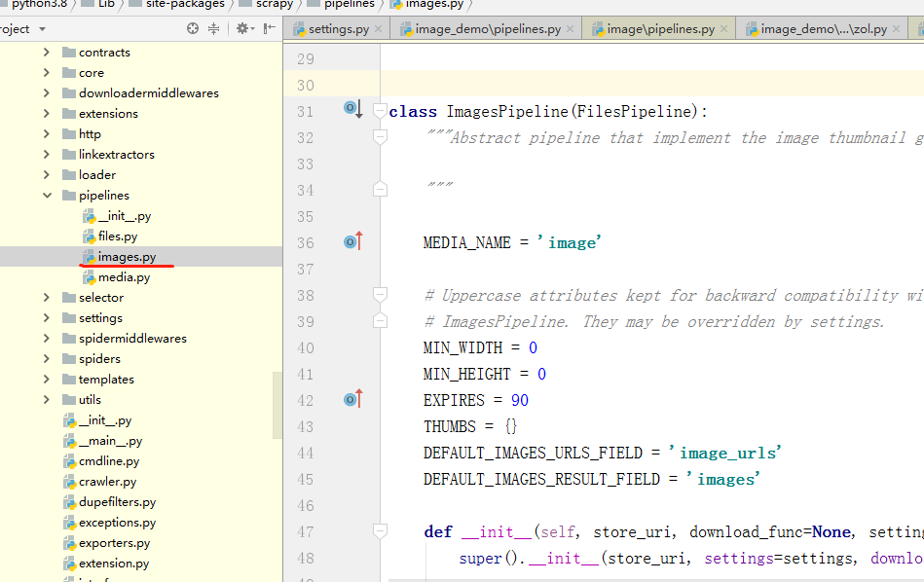Screen dimensions: 924x582
Task: Expand the linkextractors folder
Action: (x=47, y=155)
